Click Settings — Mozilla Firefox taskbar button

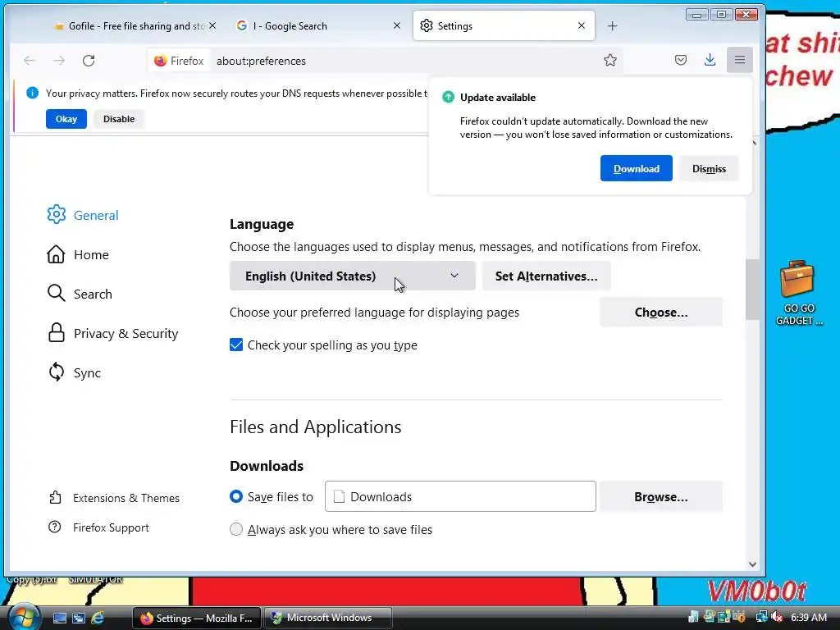click(196, 618)
